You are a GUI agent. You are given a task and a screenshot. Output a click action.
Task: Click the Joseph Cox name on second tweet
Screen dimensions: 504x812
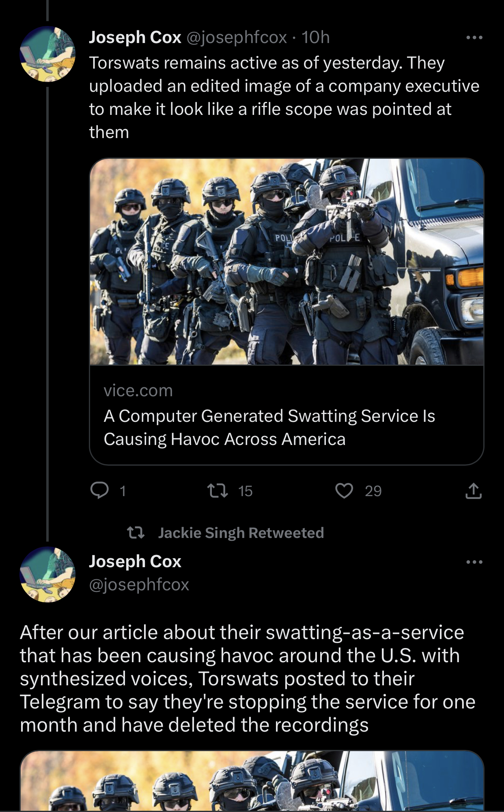(x=135, y=561)
